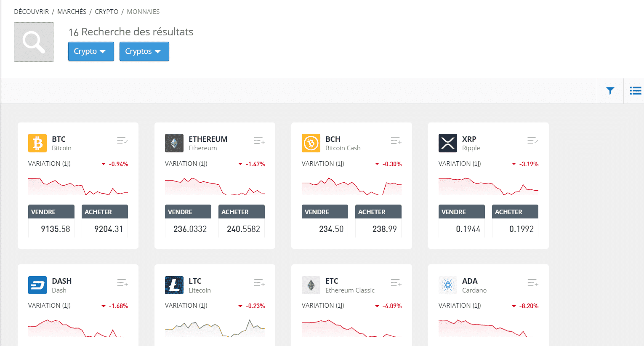
Task: Go to MONNAIES breadcrumb
Action: (143, 12)
